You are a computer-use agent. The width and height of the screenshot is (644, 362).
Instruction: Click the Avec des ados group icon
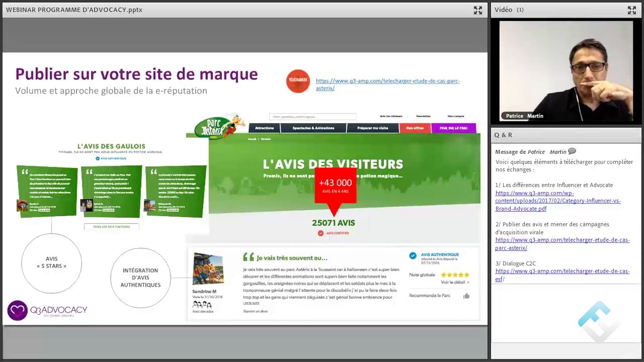(202, 305)
